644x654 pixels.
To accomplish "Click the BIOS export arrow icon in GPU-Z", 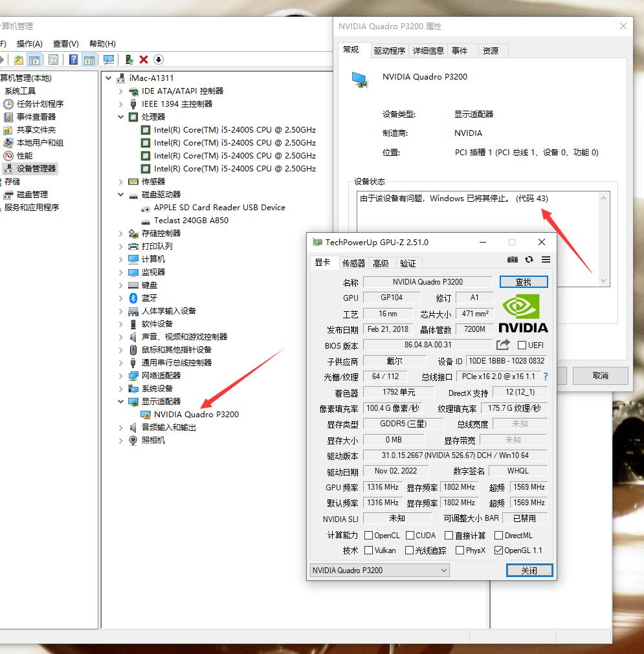I will [x=504, y=345].
